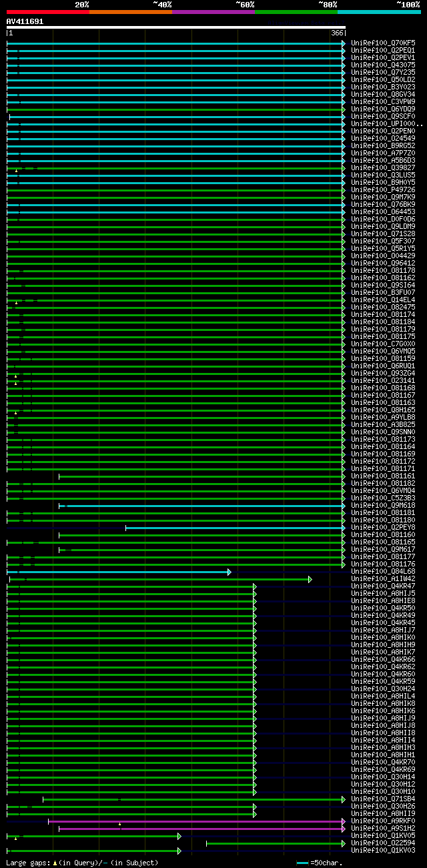Select the UniRef100_Q1KV03 label

pos(383,850)
